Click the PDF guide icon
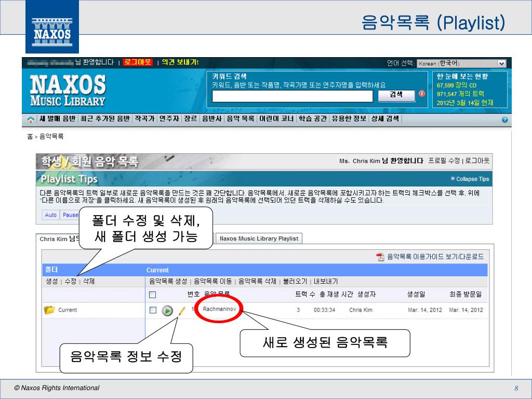This screenshot has height=399, width=532. click(x=380, y=257)
